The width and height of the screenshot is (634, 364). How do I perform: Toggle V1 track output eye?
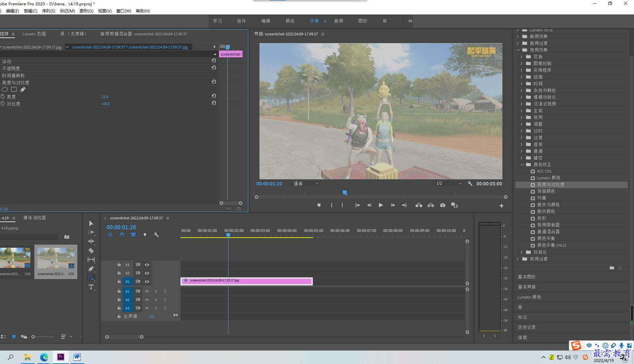(147, 281)
